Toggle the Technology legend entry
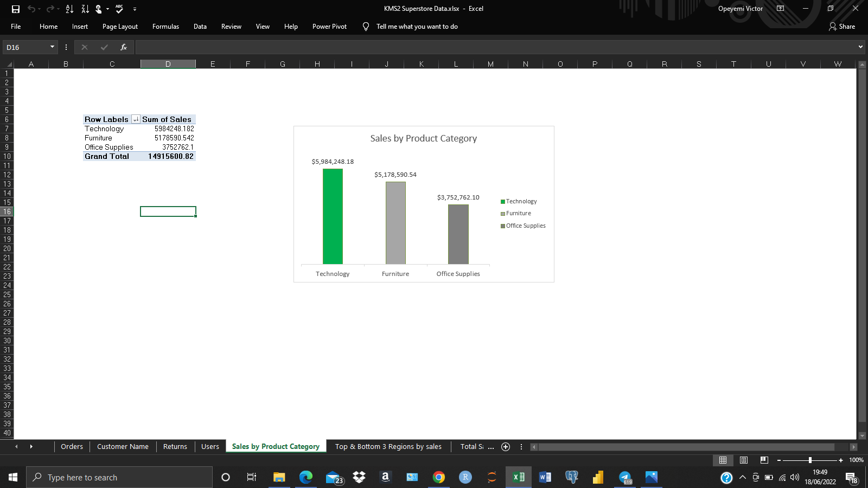 [520, 201]
